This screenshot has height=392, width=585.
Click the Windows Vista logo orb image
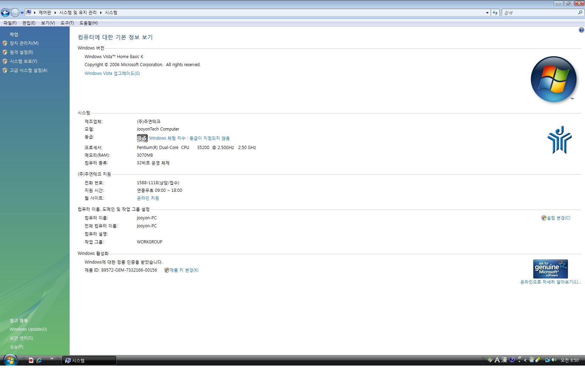pos(554,79)
